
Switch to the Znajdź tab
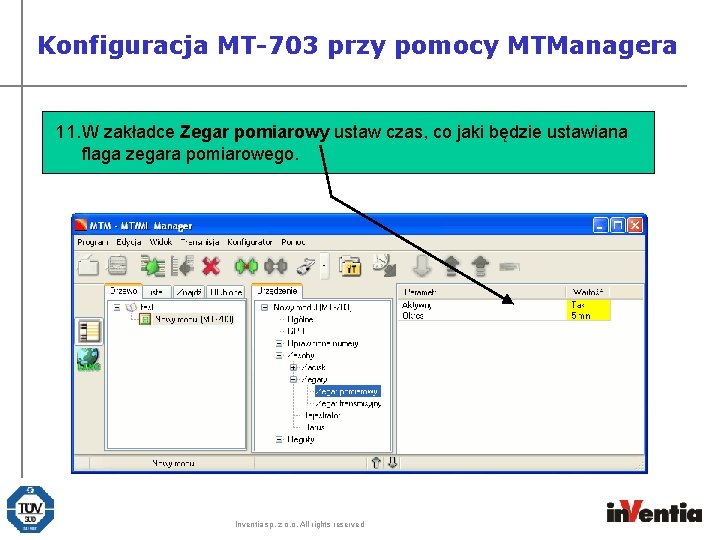[x=189, y=292]
